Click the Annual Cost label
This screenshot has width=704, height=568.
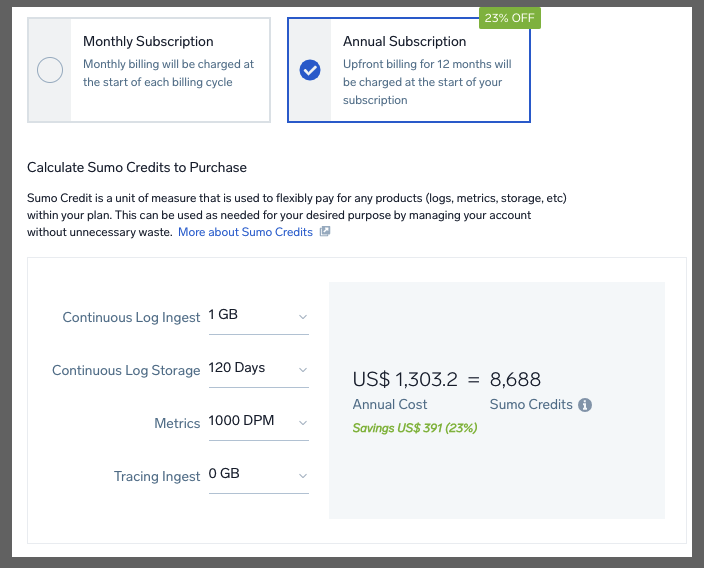click(390, 405)
